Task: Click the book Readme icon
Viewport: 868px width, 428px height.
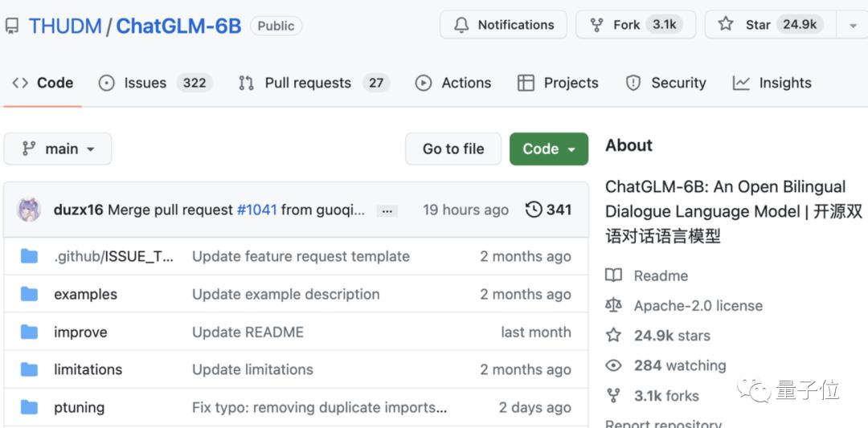Action: (x=613, y=275)
